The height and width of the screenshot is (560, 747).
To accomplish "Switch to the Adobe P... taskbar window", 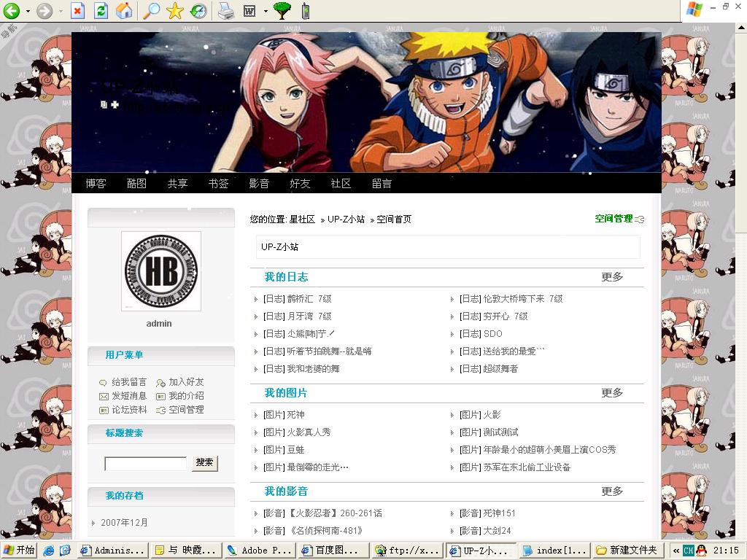I will pos(259,551).
